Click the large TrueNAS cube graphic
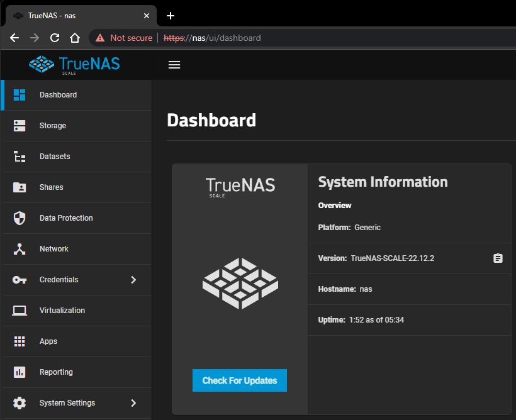 (240, 283)
